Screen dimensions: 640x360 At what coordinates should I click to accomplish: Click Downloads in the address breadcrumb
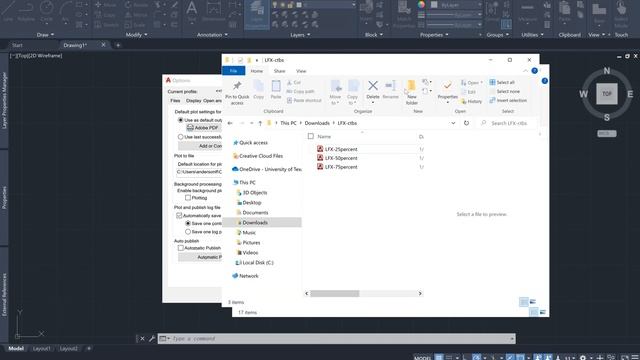(x=317, y=123)
